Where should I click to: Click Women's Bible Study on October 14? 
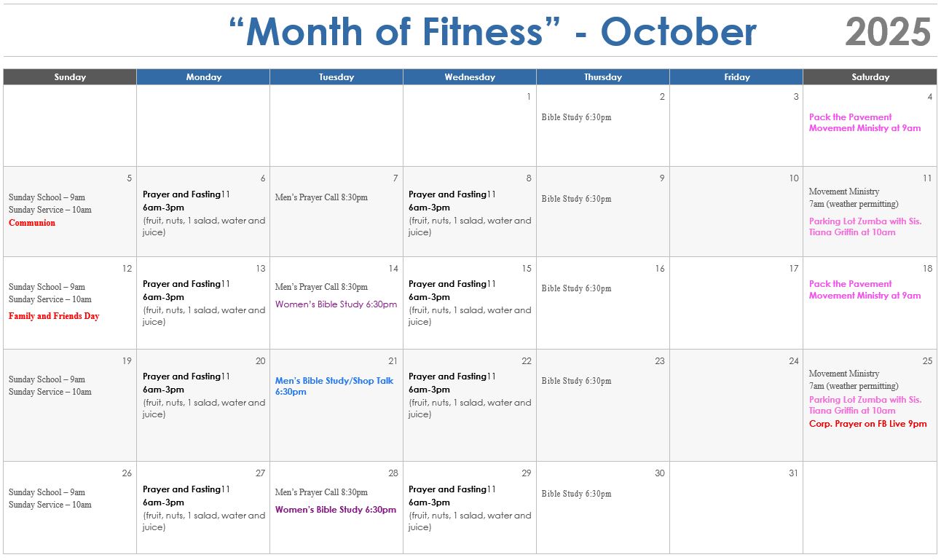coord(336,304)
